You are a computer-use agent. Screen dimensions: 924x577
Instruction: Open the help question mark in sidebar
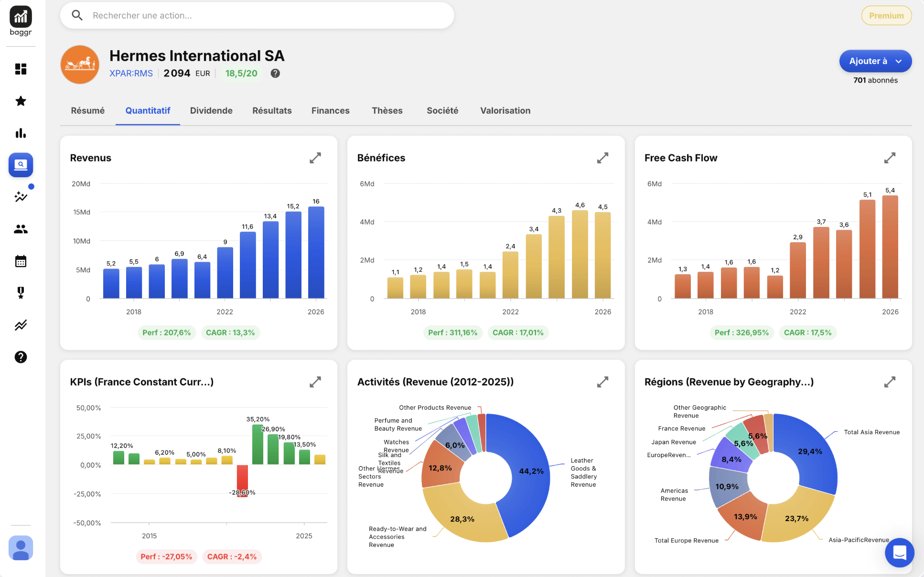[x=21, y=357]
